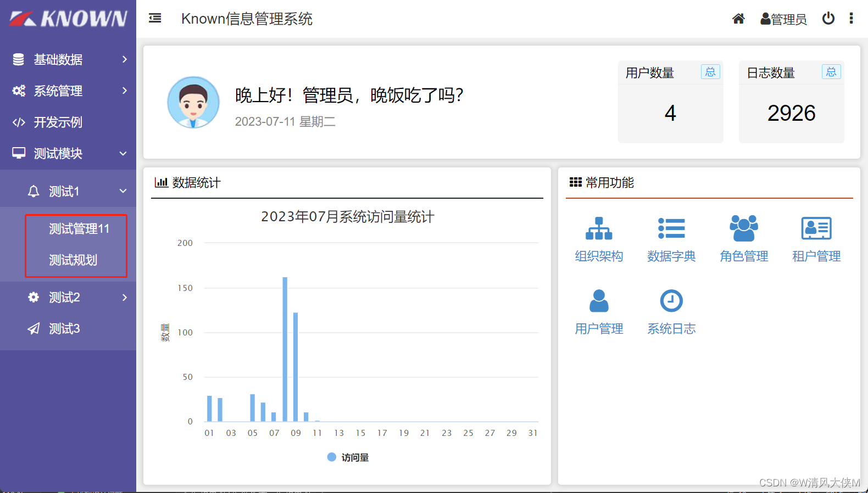868x493 pixels.
Task: Click the 数据统计 bar chart icon
Action: tap(162, 182)
